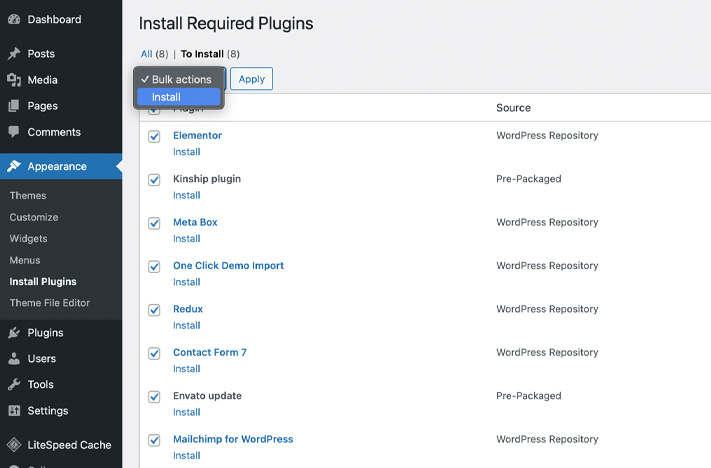Click Install under Envato update
This screenshot has height=468, width=711.
click(186, 412)
